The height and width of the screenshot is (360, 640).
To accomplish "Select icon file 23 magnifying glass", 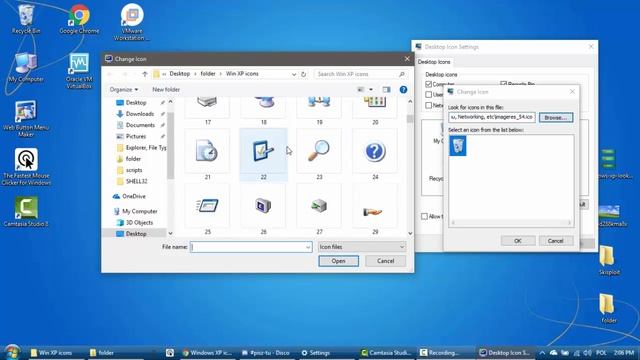I will point(319,155).
